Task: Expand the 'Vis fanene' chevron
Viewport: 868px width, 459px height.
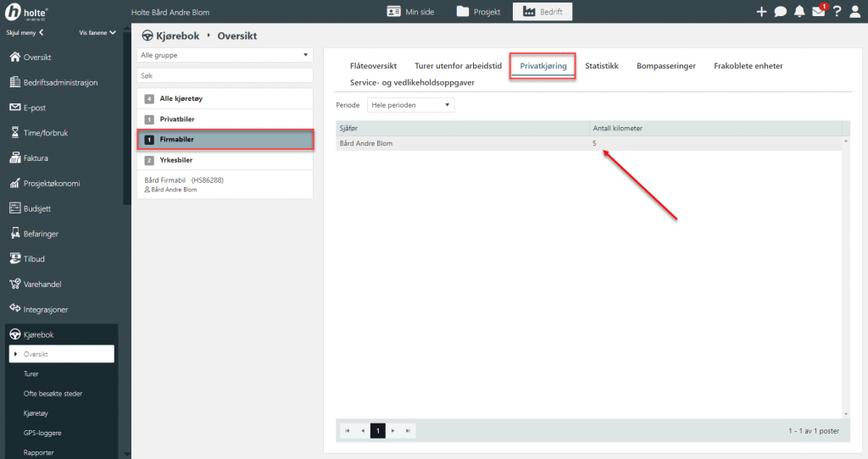Action: click(97, 33)
